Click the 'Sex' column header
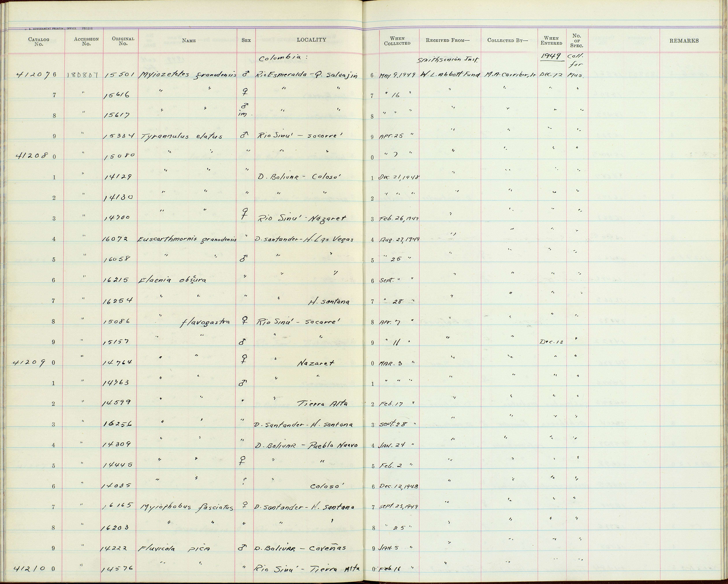 click(x=246, y=40)
